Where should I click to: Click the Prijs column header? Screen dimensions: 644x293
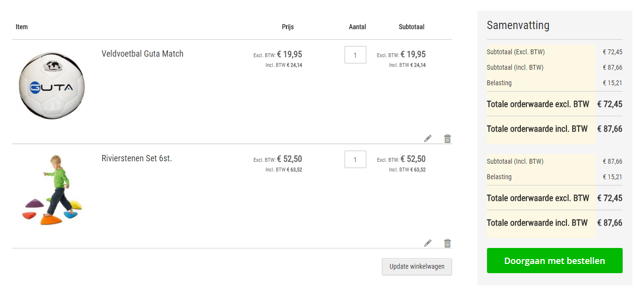click(x=288, y=27)
